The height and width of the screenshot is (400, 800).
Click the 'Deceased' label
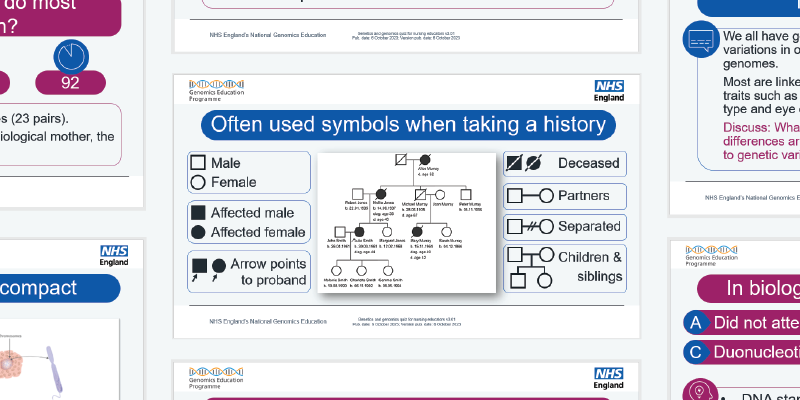(589, 163)
